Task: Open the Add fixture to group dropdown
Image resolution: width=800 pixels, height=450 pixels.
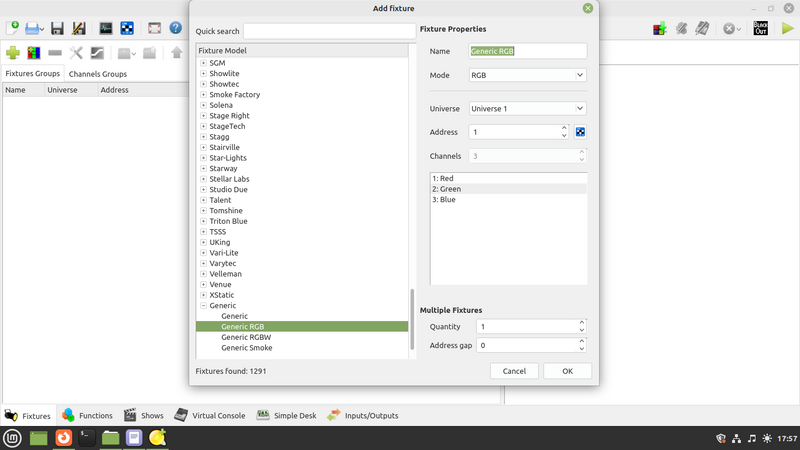Action: click(127, 53)
